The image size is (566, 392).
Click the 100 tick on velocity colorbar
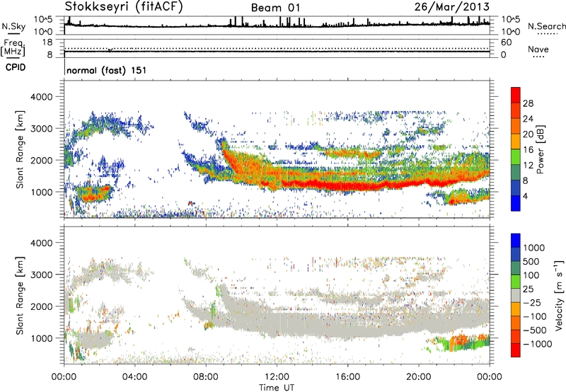[x=531, y=275]
